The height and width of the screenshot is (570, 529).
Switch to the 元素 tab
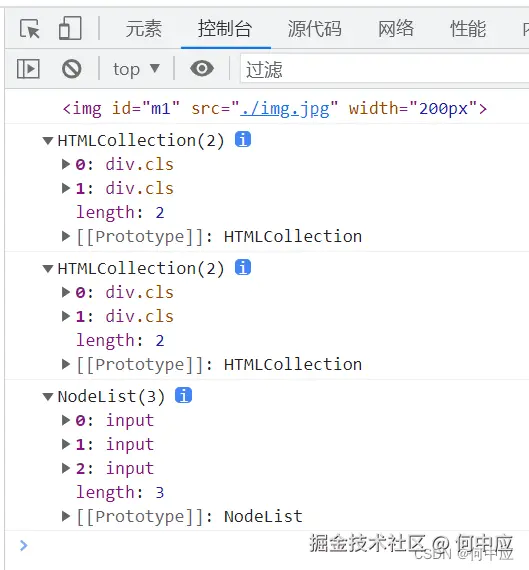pyautogui.click(x=144, y=29)
